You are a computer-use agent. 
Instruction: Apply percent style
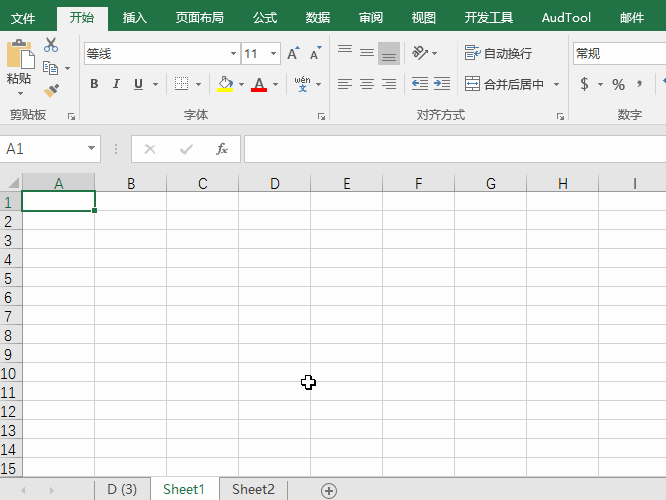(x=618, y=85)
